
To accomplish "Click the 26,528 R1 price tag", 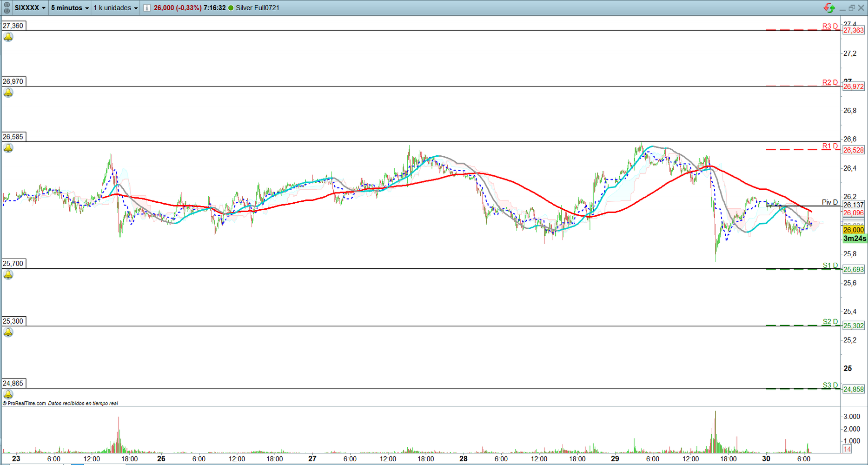I will (854, 150).
